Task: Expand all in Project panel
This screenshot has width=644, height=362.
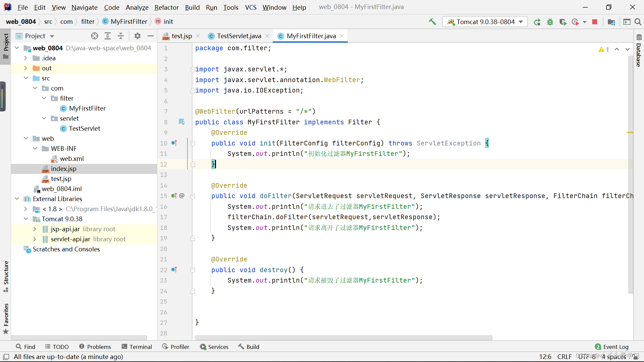Action: (108, 36)
